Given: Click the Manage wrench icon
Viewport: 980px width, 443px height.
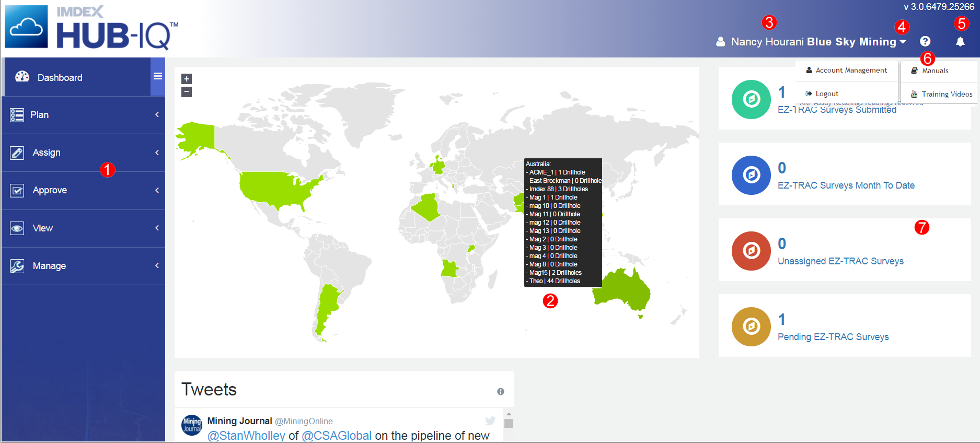Looking at the screenshot, I should click(17, 266).
